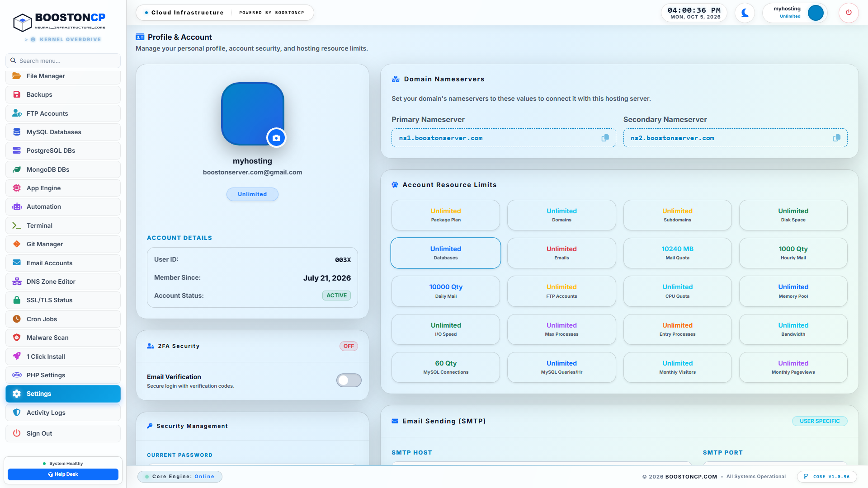This screenshot has width=868, height=488.
Task: Click the BOOSTONCP logo
Action: pos(59,21)
